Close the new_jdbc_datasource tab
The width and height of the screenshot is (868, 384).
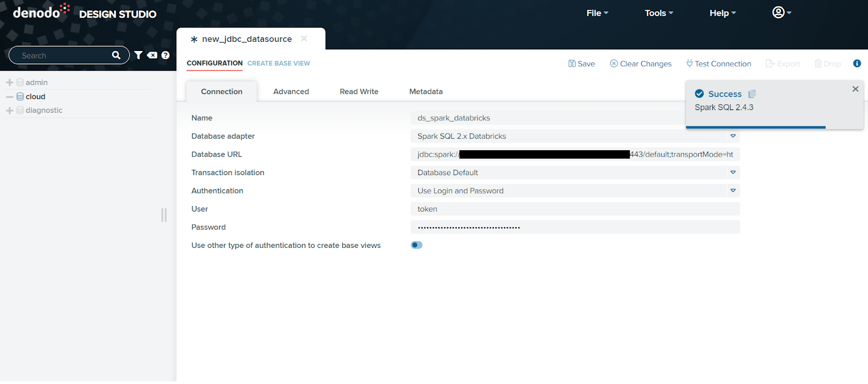point(304,39)
